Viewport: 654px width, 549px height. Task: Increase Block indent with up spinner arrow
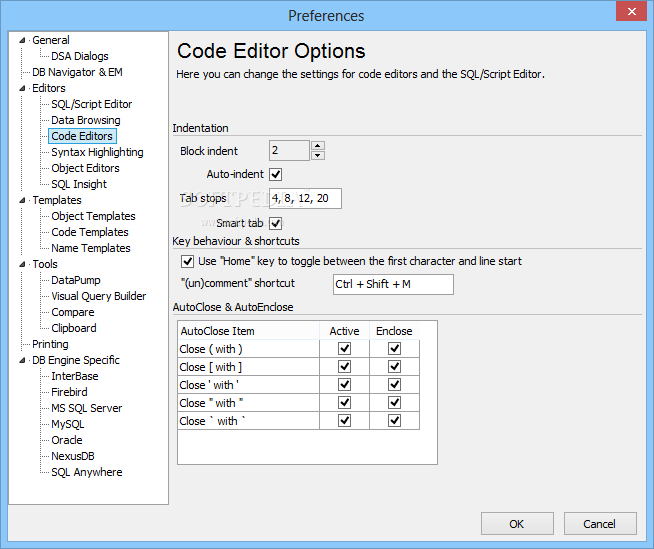tap(318, 146)
